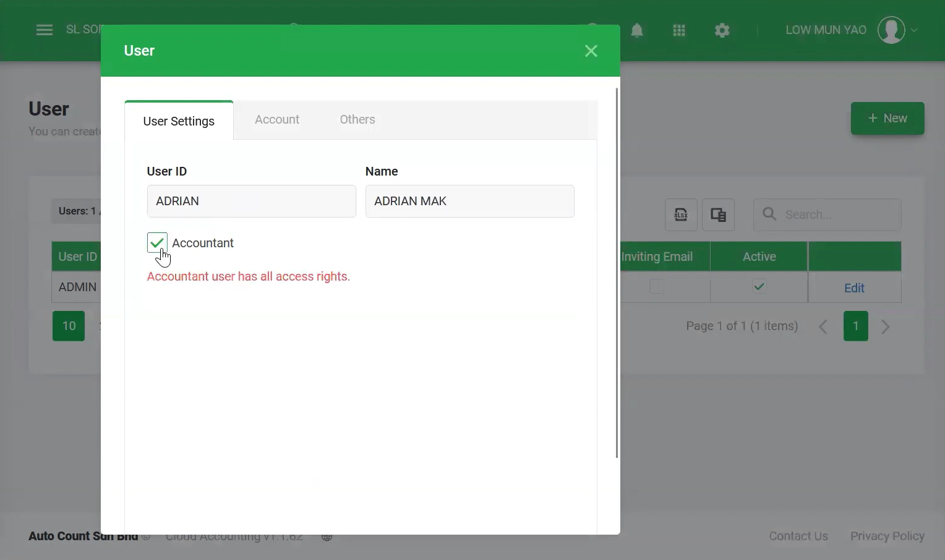Expand the user account dropdown arrow
Image resolution: width=945 pixels, height=560 pixels.
click(x=914, y=30)
